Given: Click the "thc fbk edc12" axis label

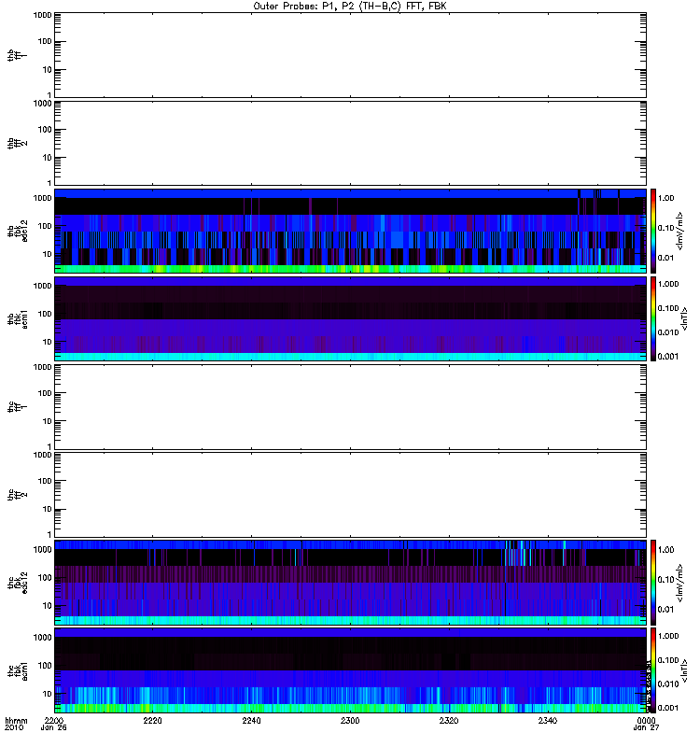Looking at the screenshot, I should coord(18,583).
